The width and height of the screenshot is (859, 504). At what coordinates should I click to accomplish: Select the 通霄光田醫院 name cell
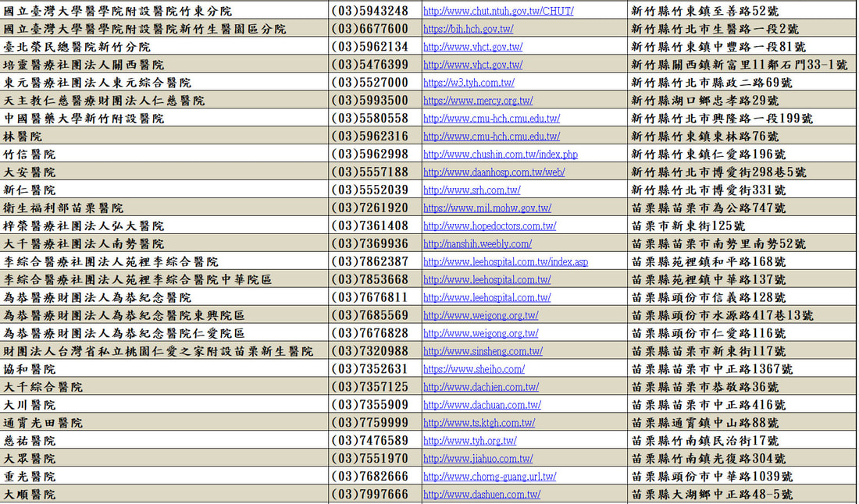[x=164, y=423]
